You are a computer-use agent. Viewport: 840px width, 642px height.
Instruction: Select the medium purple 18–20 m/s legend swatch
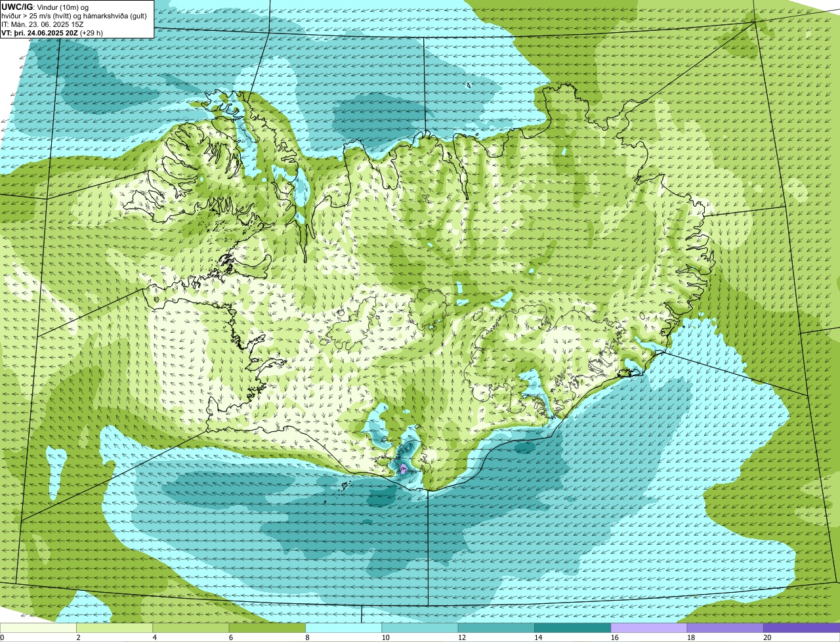(x=725, y=628)
